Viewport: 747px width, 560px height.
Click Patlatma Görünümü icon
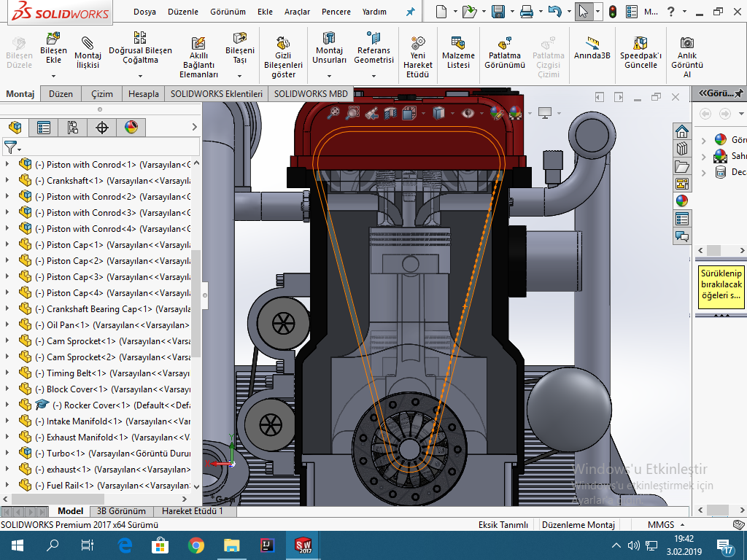(505, 43)
